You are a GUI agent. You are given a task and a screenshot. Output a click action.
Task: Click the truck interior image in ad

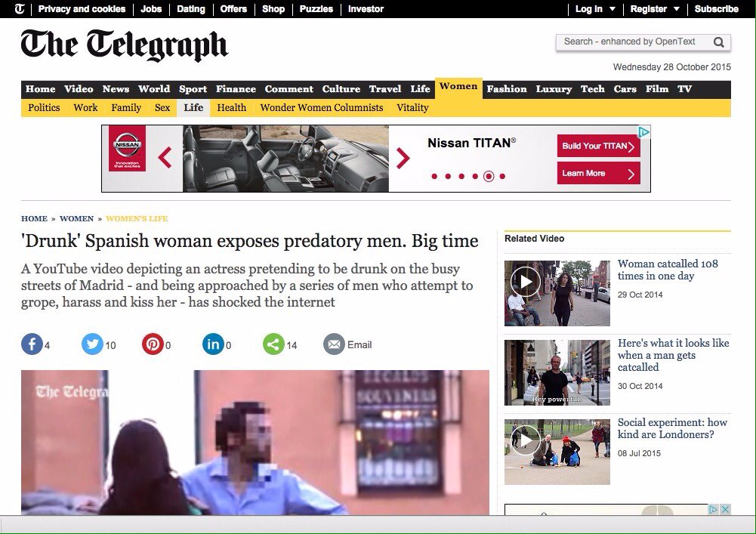(285, 158)
